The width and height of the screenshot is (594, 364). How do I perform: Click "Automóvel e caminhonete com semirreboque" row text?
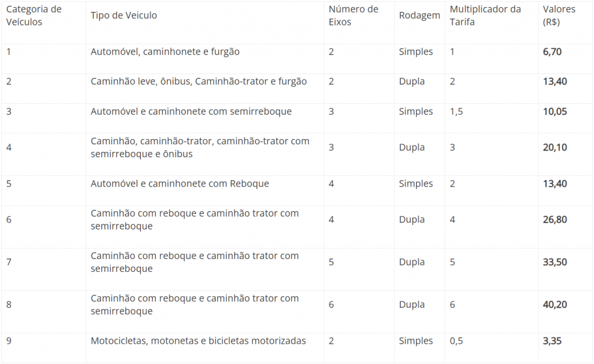[x=191, y=111]
